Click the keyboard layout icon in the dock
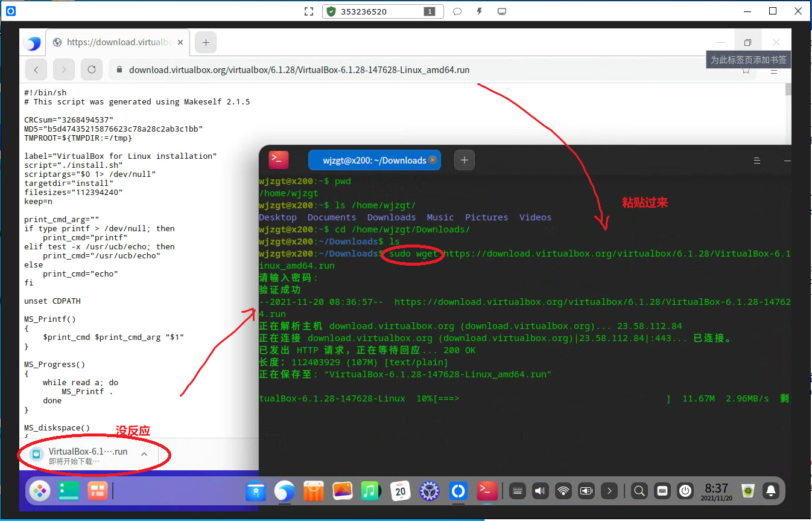 pos(662,491)
